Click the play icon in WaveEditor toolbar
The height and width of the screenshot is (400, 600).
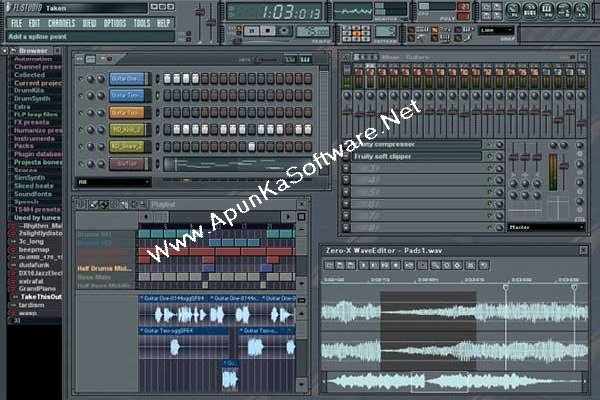364,265
